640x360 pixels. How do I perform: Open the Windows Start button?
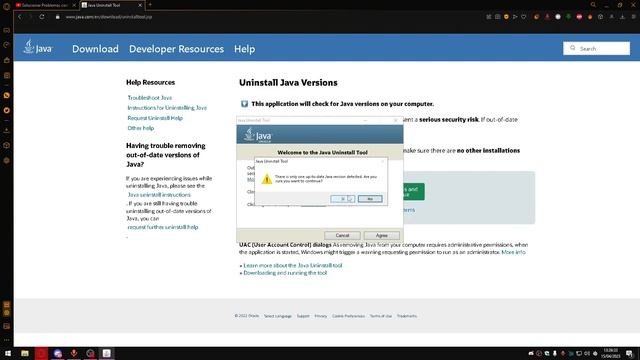pyautogui.click(x=8, y=353)
